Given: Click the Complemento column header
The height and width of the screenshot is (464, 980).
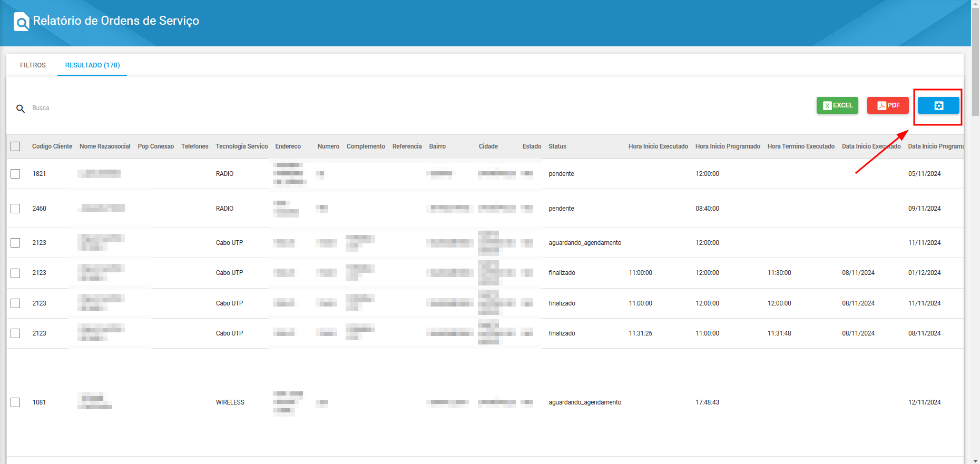Looking at the screenshot, I should pyautogui.click(x=366, y=146).
